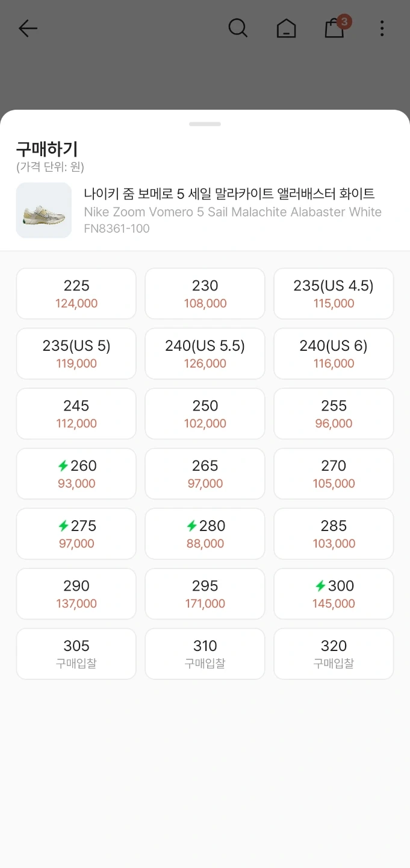Select size 225 priced 124,000
Viewport: 410px width, 868px height.
76,294
